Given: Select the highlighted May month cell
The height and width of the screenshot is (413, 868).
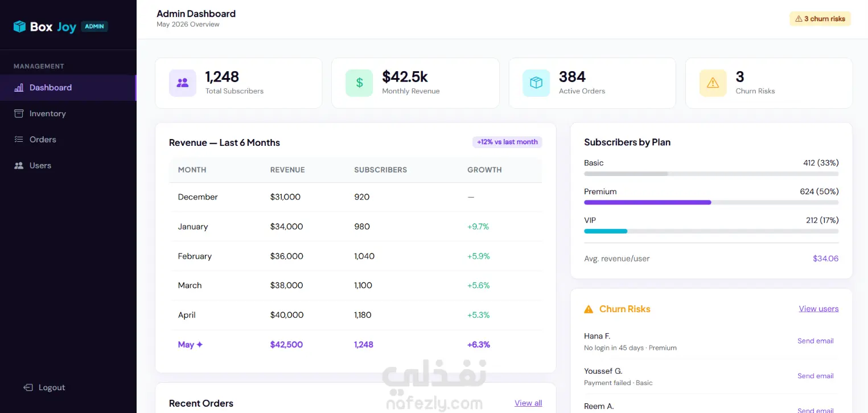Looking at the screenshot, I should click(x=191, y=345).
